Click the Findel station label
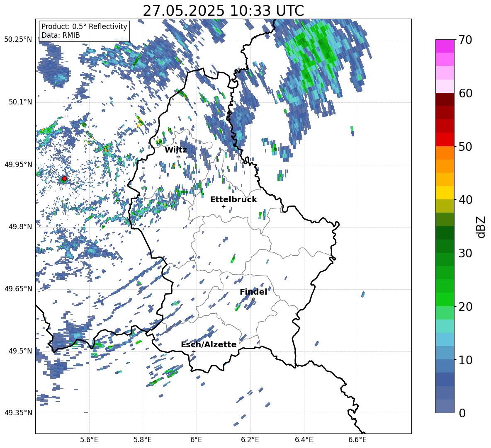491x448 pixels. [x=253, y=292]
